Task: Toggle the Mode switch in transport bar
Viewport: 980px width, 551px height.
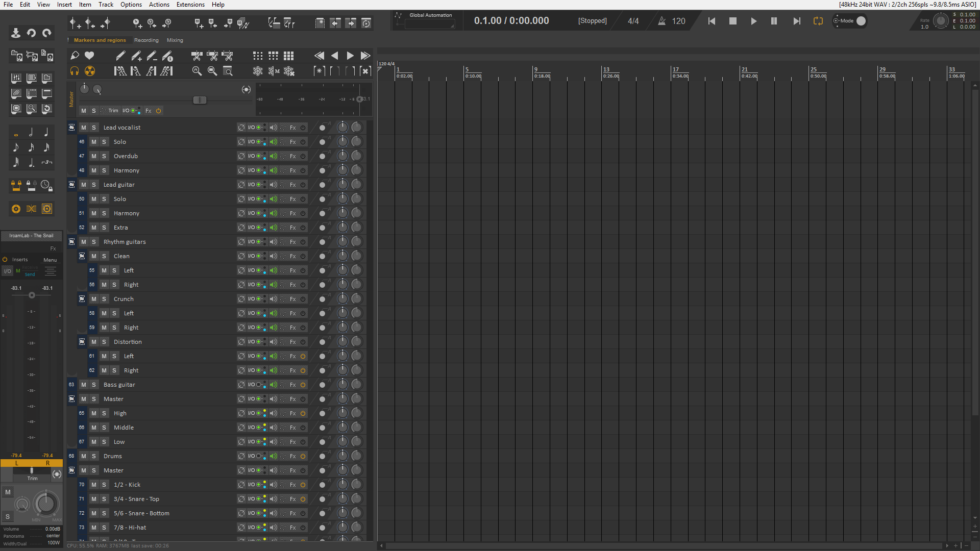Action: tap(861, 21)
